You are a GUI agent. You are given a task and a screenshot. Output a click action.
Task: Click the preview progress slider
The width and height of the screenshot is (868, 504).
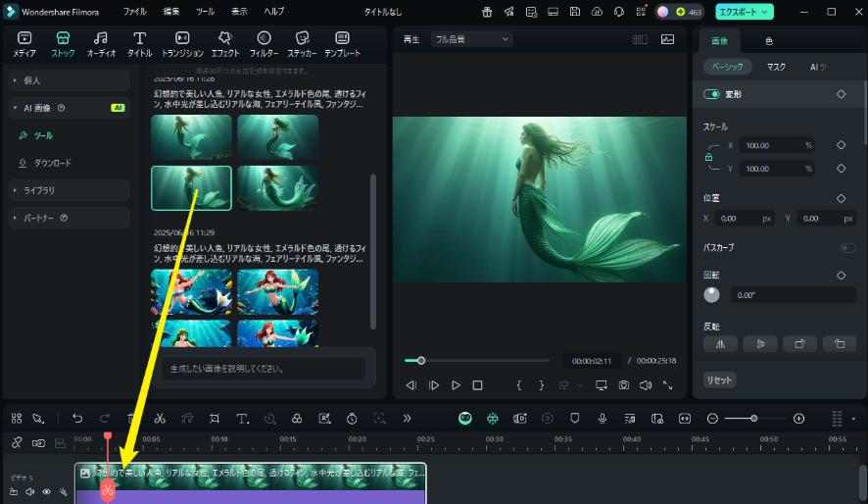(x=477, y=361)
